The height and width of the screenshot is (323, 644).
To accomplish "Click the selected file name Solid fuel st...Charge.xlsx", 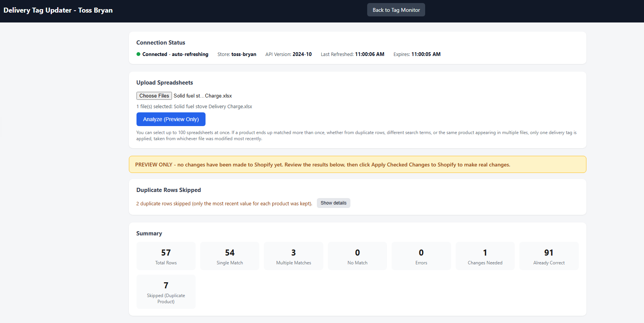I will click(x=203, y=96).
